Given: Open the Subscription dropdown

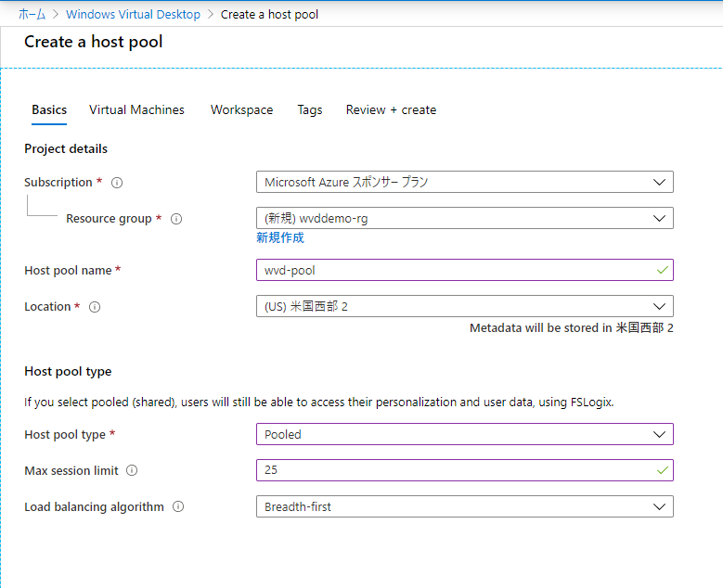Looking at the screenshot, I should [464, 183].
